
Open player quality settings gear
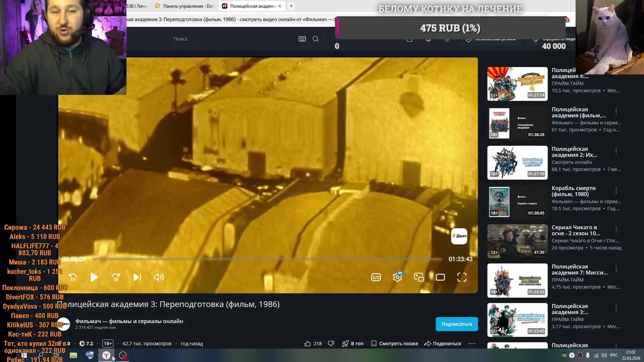click(397, 277)
